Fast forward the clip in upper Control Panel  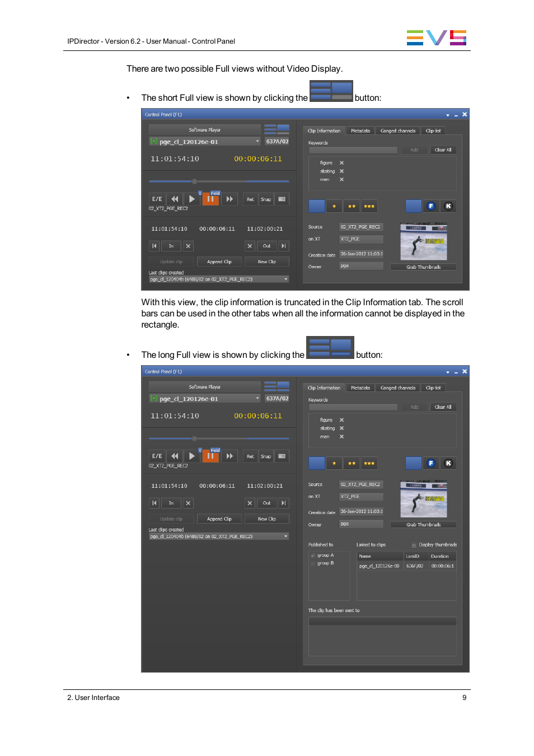(x=229, y=199)
